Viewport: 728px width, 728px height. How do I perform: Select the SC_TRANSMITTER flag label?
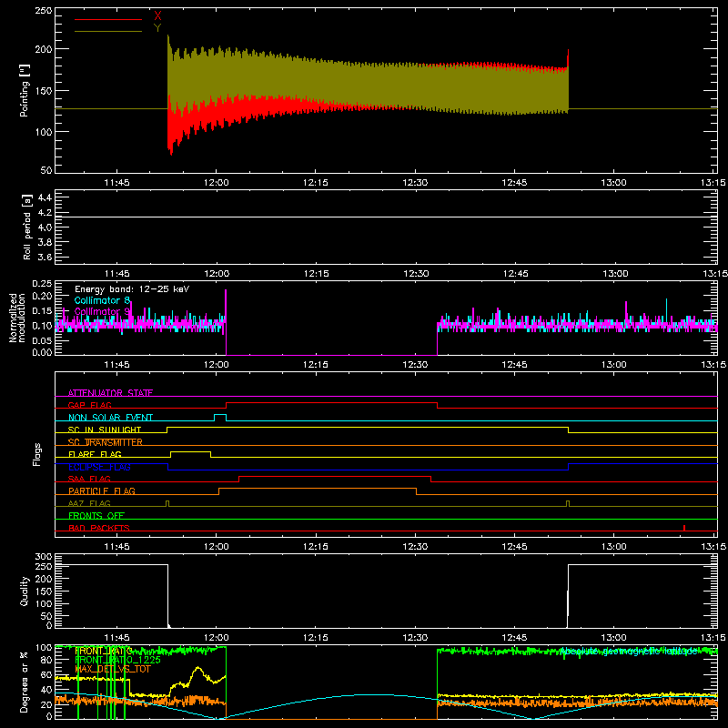[x=105, y=442]
